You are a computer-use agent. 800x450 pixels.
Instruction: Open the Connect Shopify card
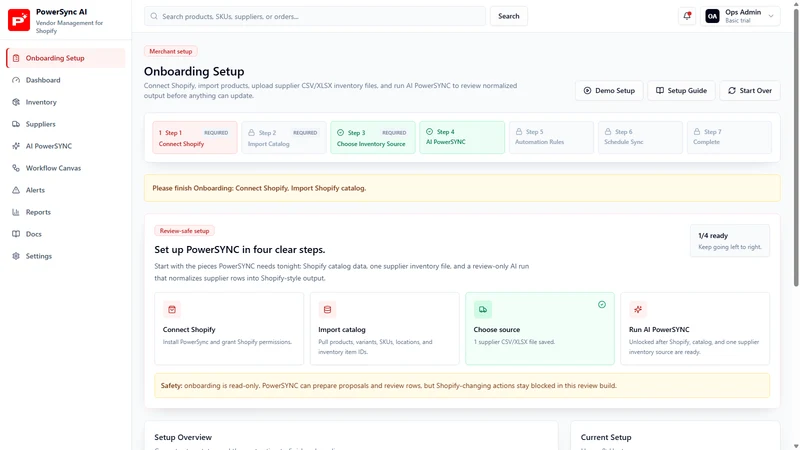pos(229,329)
